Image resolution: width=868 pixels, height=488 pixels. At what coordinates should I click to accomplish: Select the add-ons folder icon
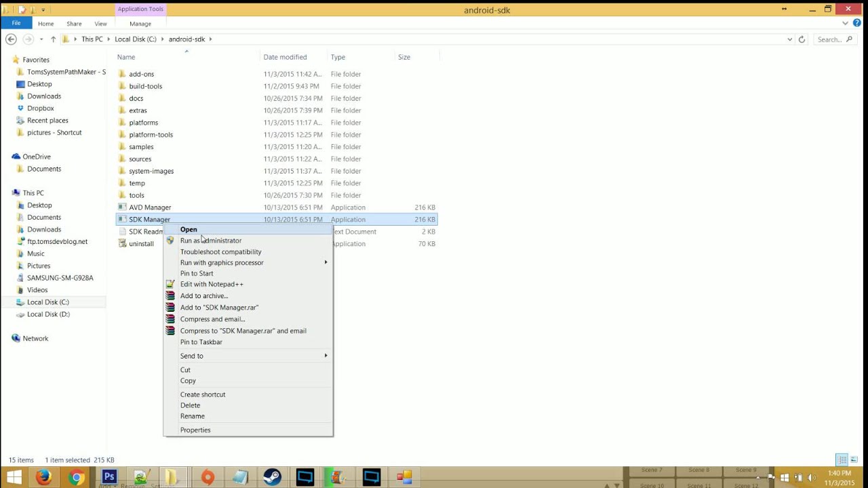(x=122, y=74)
